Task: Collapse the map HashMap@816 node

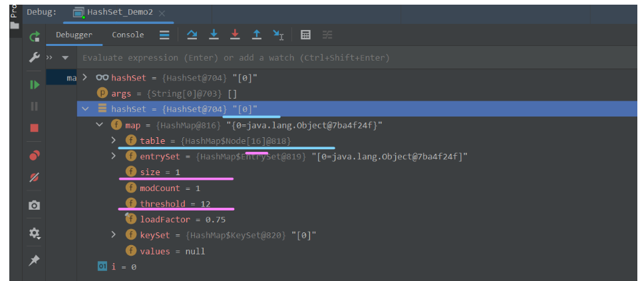Action: click(x=99, y=125)
